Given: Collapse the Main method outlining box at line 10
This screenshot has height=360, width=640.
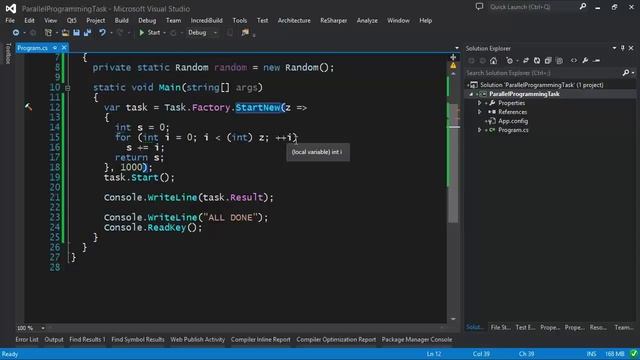Looking at the screenshot, I should [x=68, y=88].
